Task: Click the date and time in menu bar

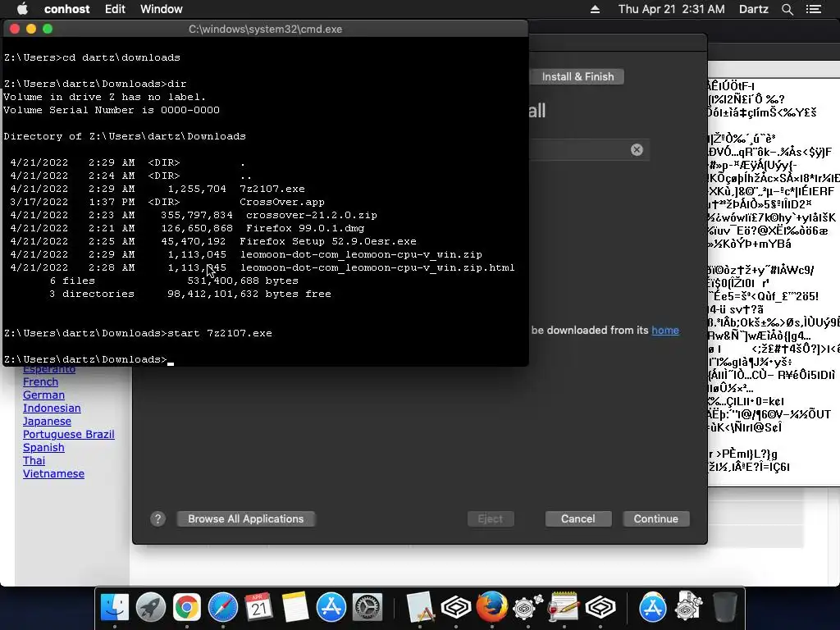Action: click(671, 9)
